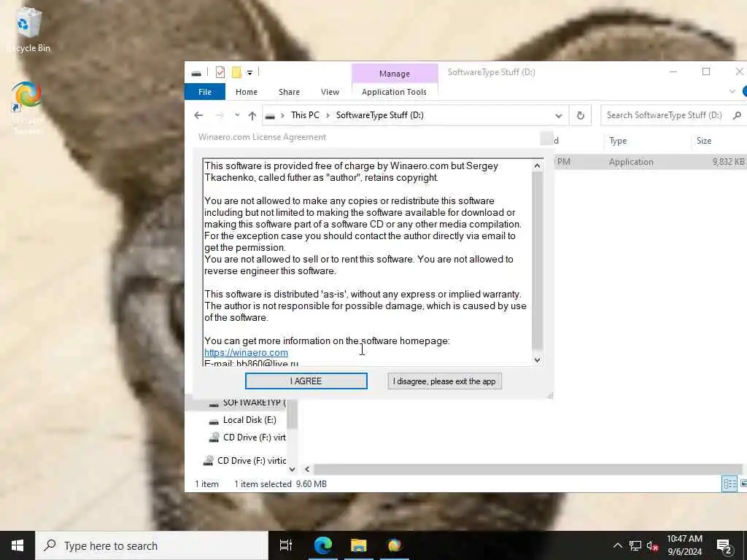Select Local Disk (E:) in navigation pane
Screen dimensions: 747x560
[x=249, y=420]
